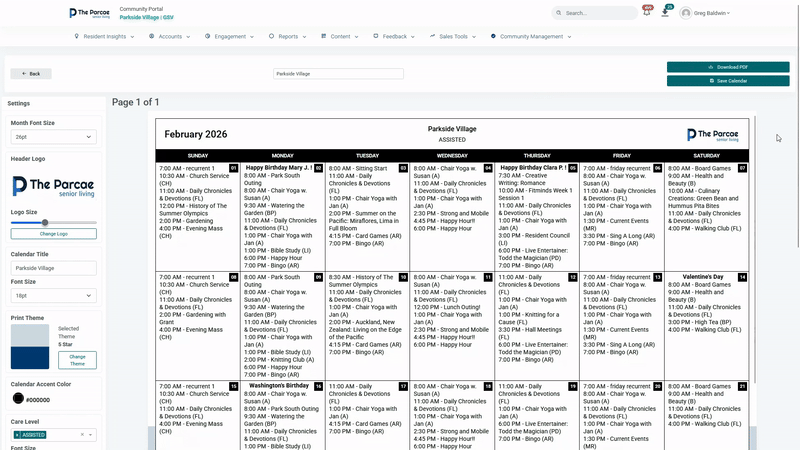Click search magnifier icon
Image resolution: width=800 pixels, height=450 pixels.
559,13
